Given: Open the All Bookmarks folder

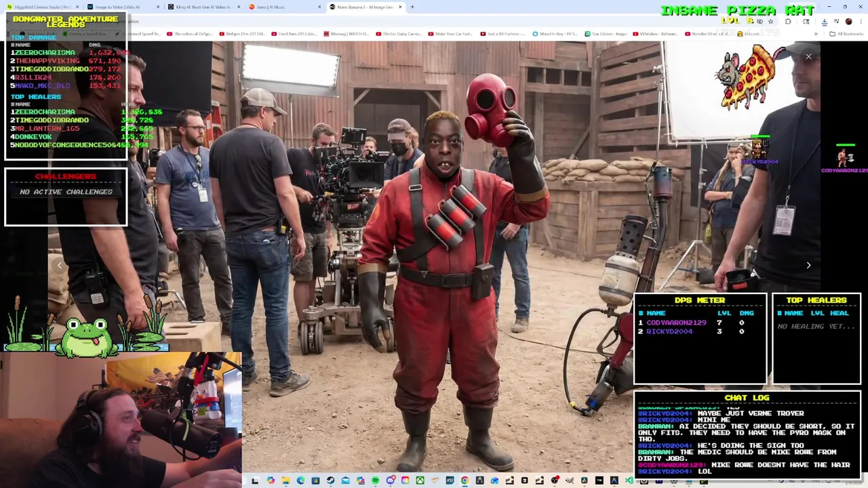Looking at the screenshot, I should pos(846,34).
